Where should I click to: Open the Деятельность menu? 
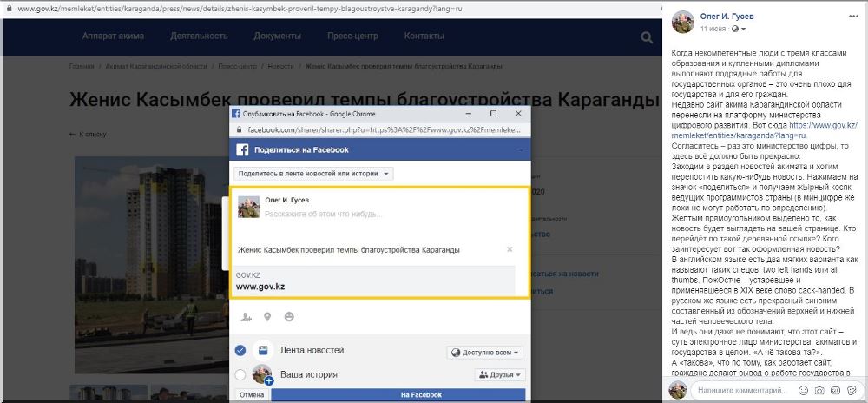(199, 36)
